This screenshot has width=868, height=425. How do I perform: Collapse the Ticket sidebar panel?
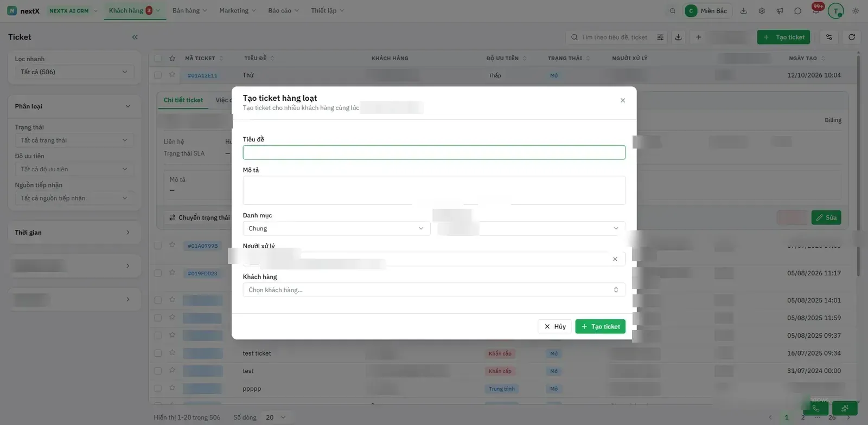[x=135, y=37]
